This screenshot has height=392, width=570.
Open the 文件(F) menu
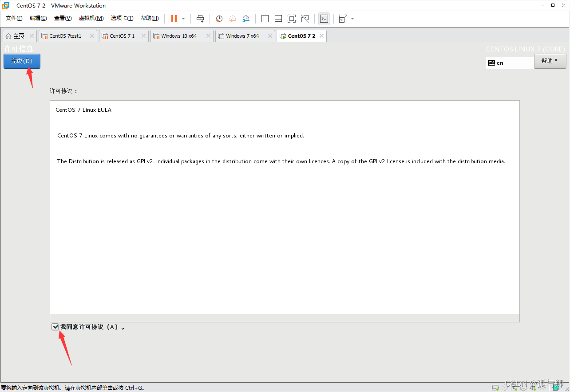tap(14, 18)
